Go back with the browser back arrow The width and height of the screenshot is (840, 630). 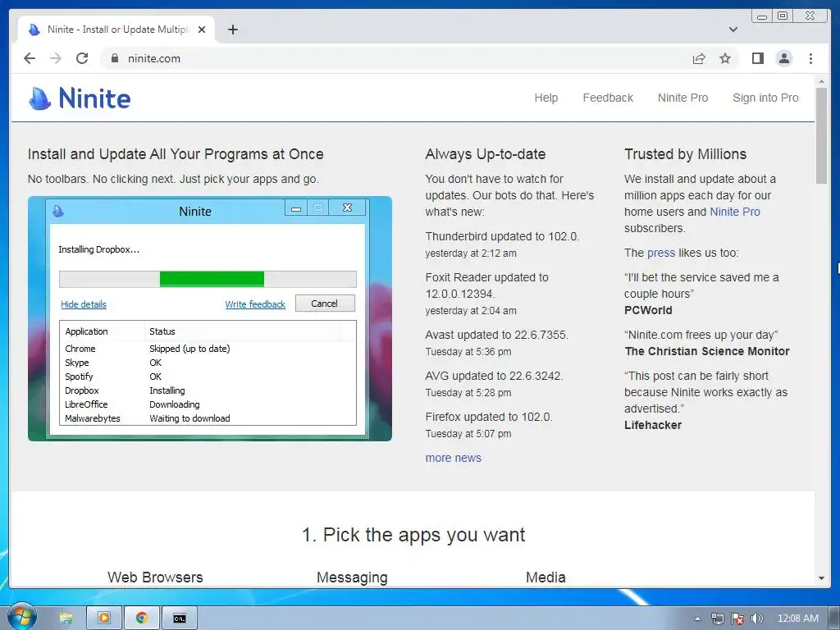tap(30, 58)
